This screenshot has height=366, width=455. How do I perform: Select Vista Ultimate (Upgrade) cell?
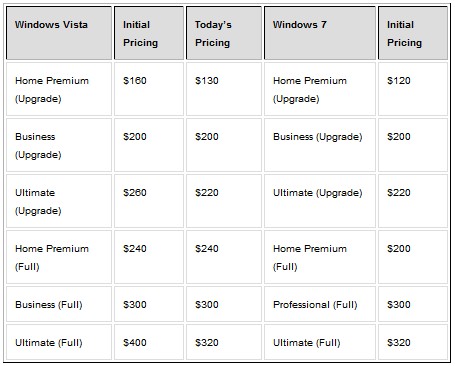coord(59,201)
